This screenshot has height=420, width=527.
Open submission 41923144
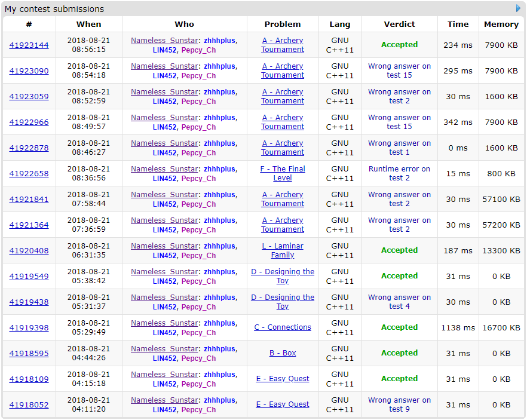(29, 45)
